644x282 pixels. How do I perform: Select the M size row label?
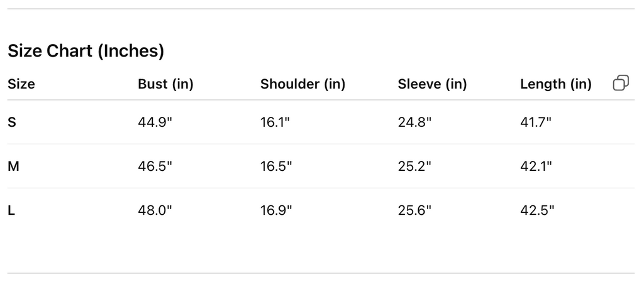(x=13, y=166)
